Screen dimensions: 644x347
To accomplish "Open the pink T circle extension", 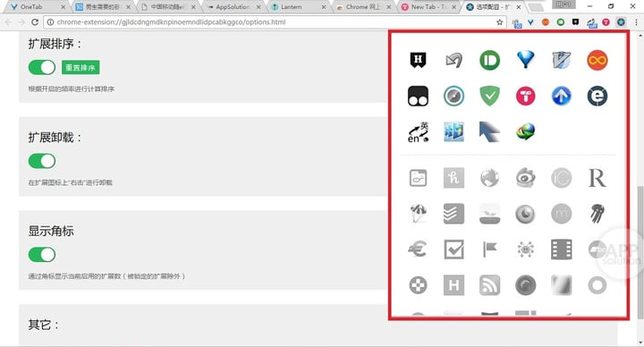I will pos(525,96).
